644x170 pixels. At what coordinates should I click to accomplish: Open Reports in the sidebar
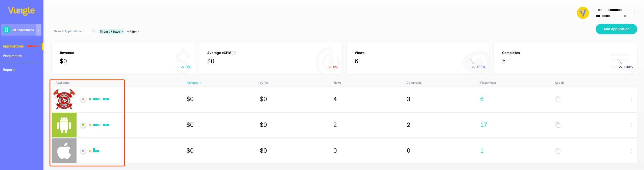click(9, 70)
